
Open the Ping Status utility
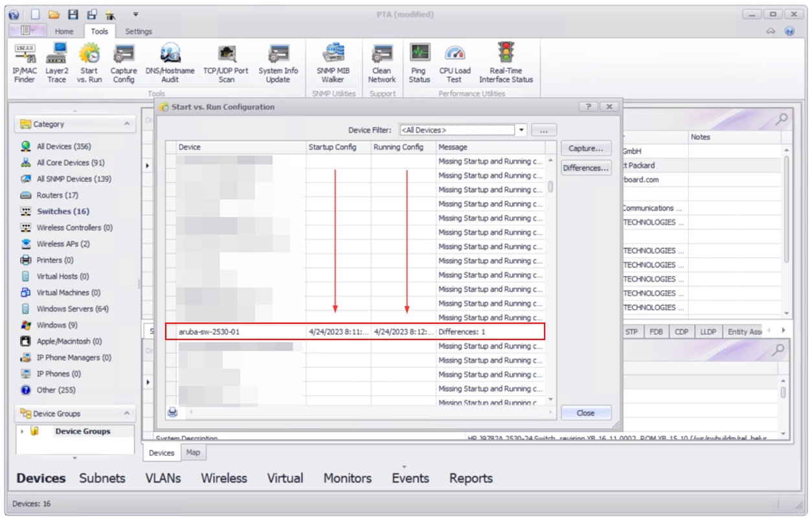pos(419,62)
